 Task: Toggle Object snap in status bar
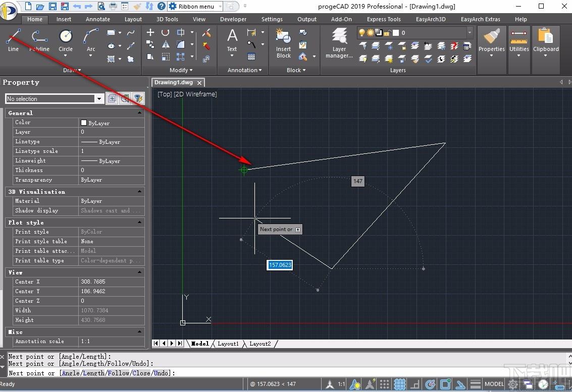(x=445, y=384)
